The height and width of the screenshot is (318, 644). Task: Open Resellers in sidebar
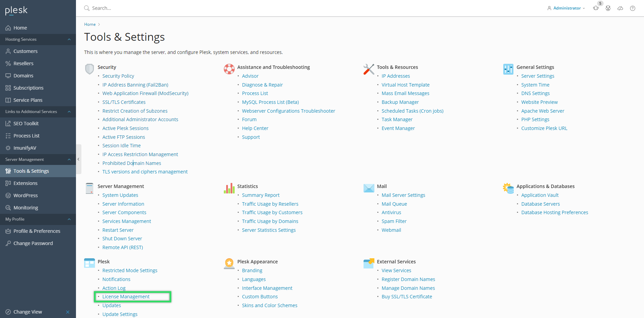[38, 63]
